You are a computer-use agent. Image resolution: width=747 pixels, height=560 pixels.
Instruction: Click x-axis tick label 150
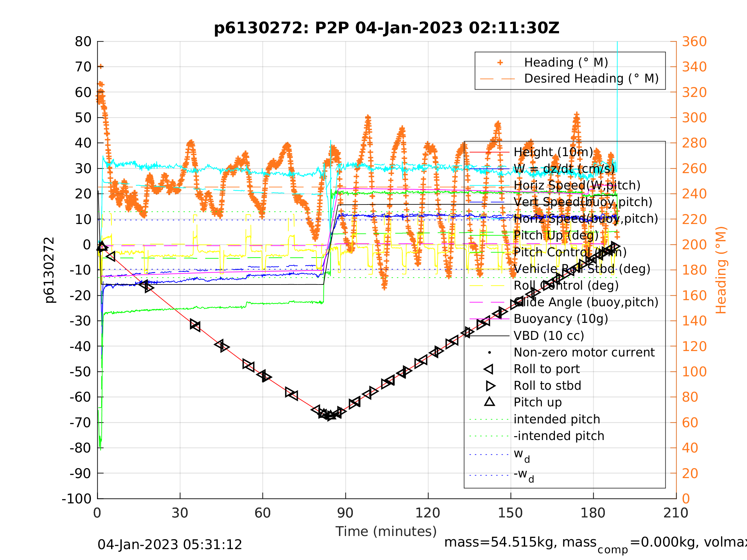(x=510, y=513)
